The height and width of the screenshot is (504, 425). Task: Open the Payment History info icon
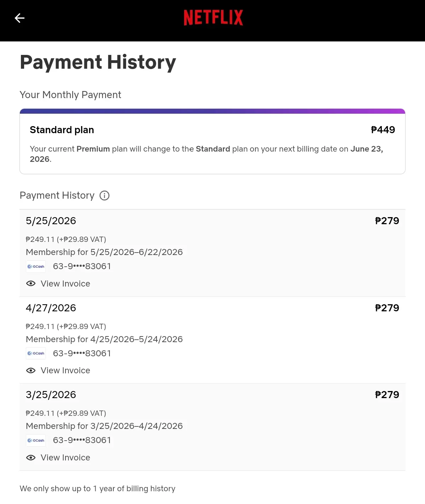[x=104, y=196]
